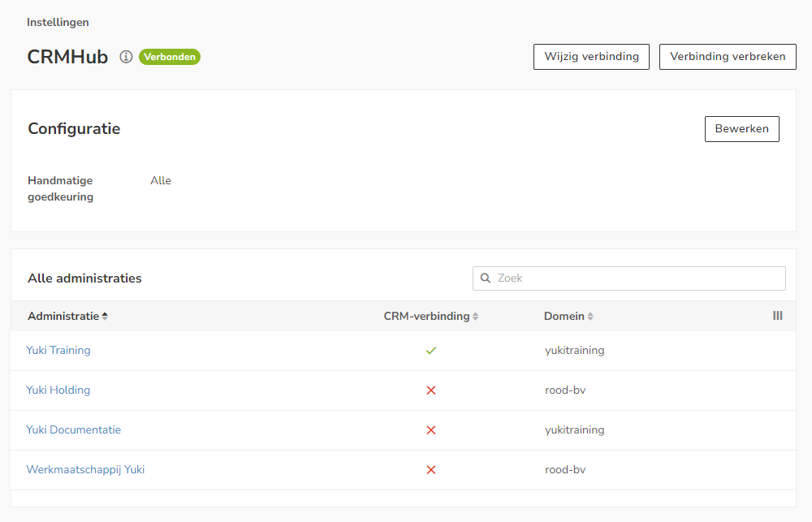
Task: Sort by Domein column
Action: [x=568, y=316]
